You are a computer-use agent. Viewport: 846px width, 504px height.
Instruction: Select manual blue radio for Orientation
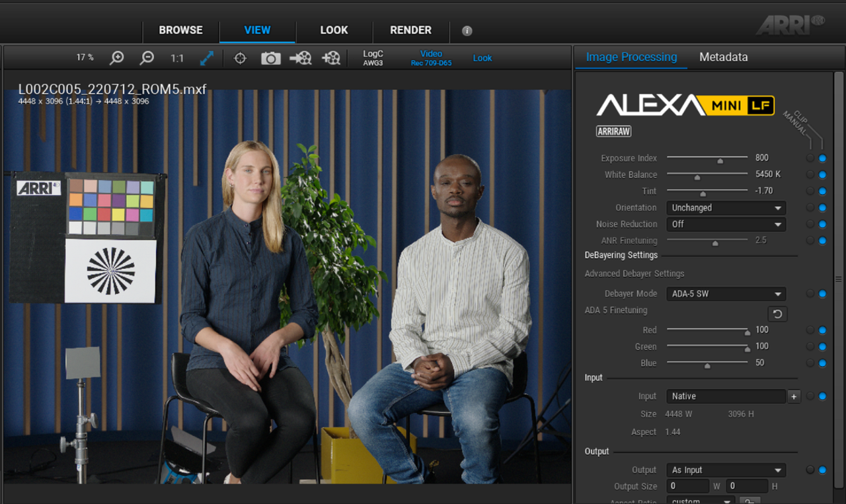tap(822, 208)
